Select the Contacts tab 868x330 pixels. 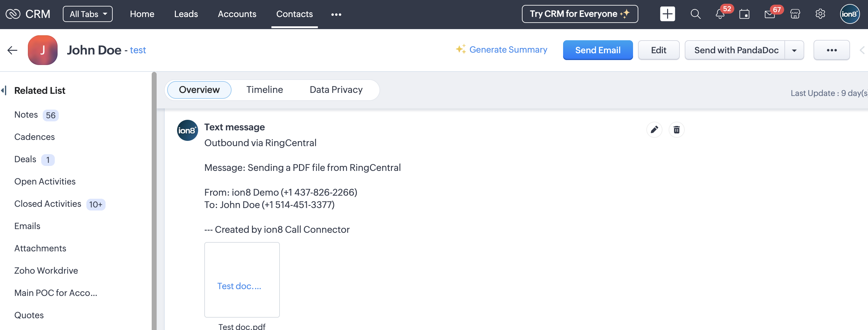294,14
